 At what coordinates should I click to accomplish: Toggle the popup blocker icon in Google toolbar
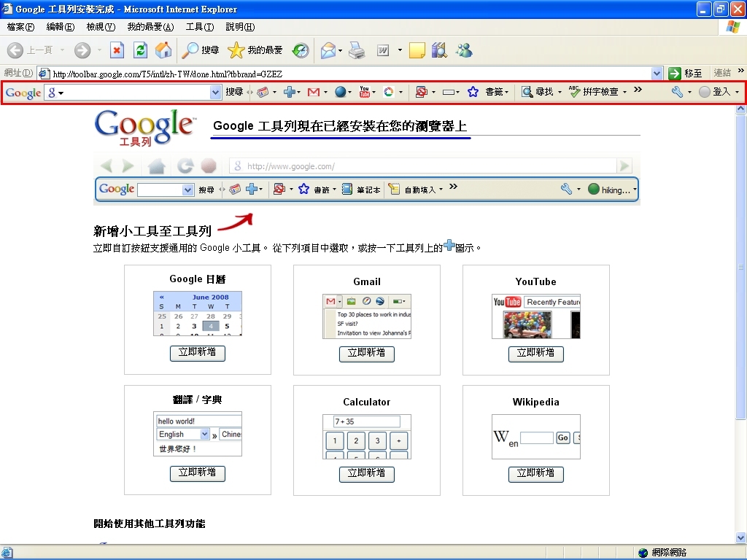[421, 92]
